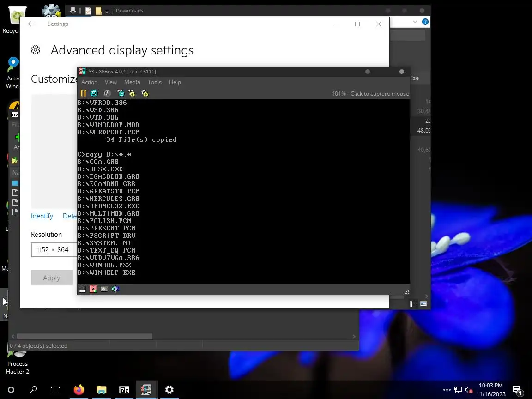Click the muted volume icon in system tray

coord(469,390)
